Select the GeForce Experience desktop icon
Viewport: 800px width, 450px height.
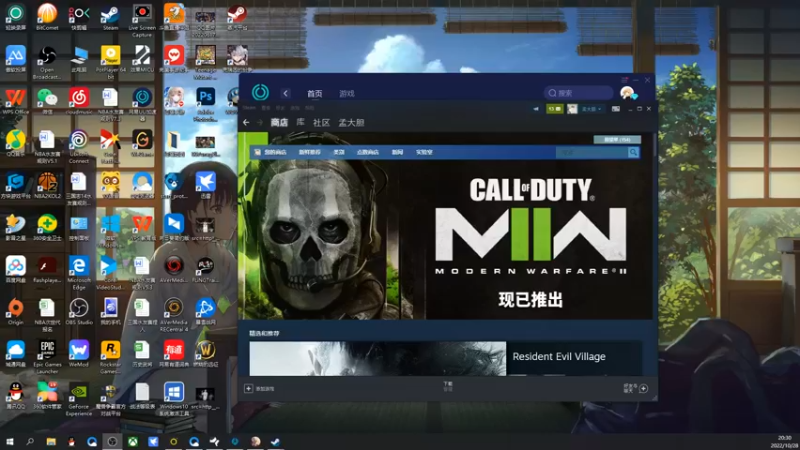[79, 398]
